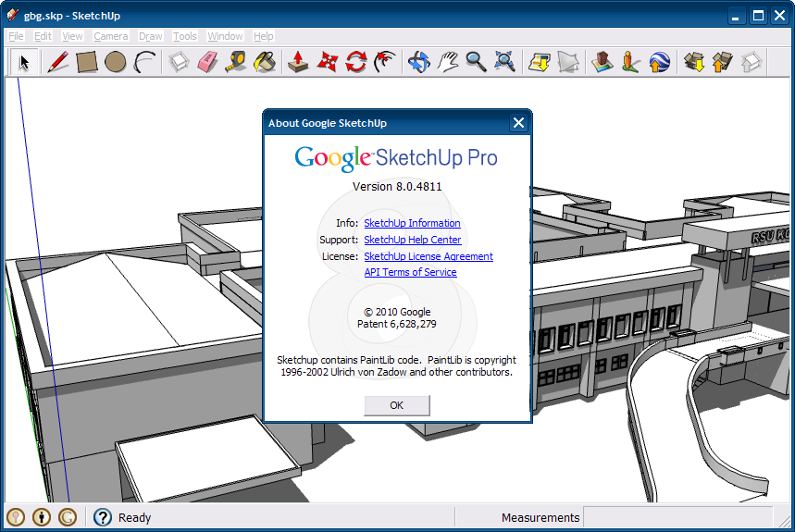795x532 pixels.
Task: Open the API Terms of Service link
Action: [x=410, y=272]
